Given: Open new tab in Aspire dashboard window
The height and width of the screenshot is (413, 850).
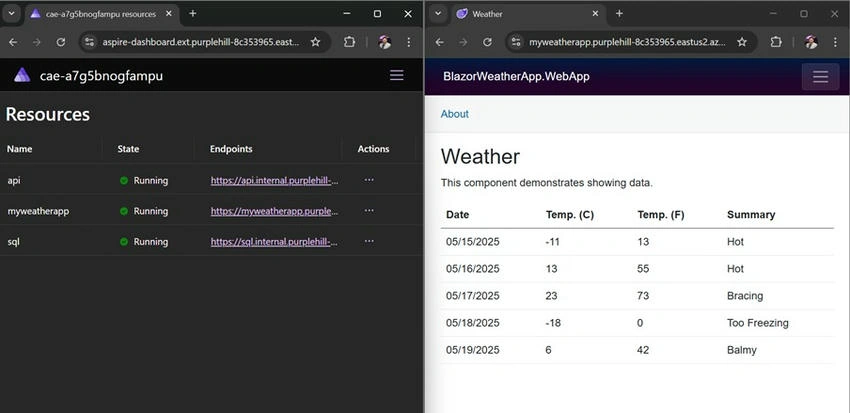Looking at the screenshot, I should 192,14.
